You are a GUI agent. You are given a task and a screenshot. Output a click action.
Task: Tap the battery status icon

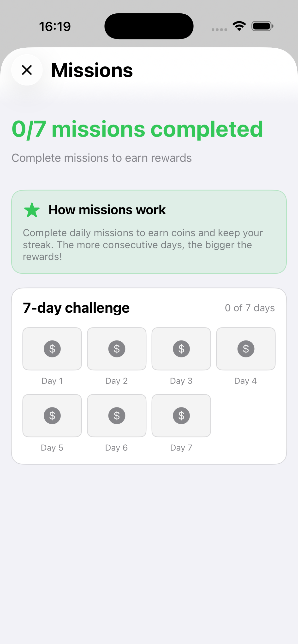262,26
